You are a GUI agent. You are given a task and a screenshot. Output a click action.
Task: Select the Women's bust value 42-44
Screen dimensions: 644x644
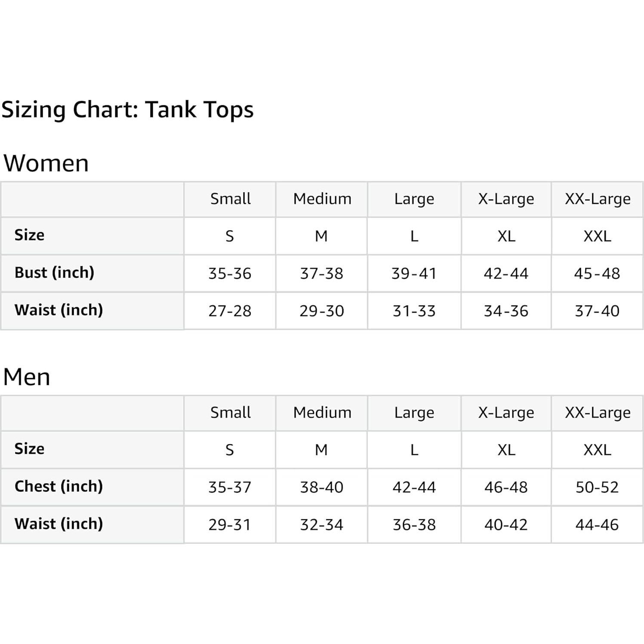click(x=506, y=274)
